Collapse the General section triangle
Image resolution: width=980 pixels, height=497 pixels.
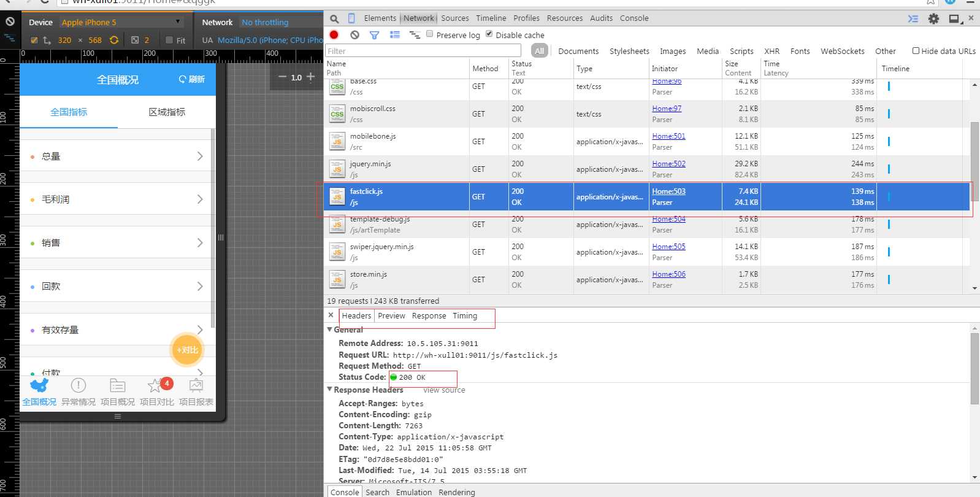[x=329, y=329]
